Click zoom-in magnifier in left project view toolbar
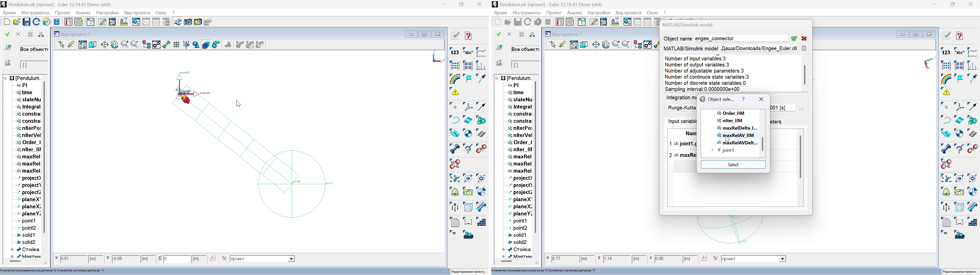 (x=125, y=45)
